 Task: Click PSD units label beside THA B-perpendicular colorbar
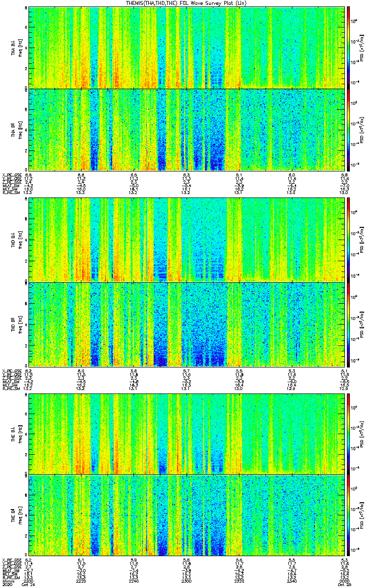pos(363,47)
